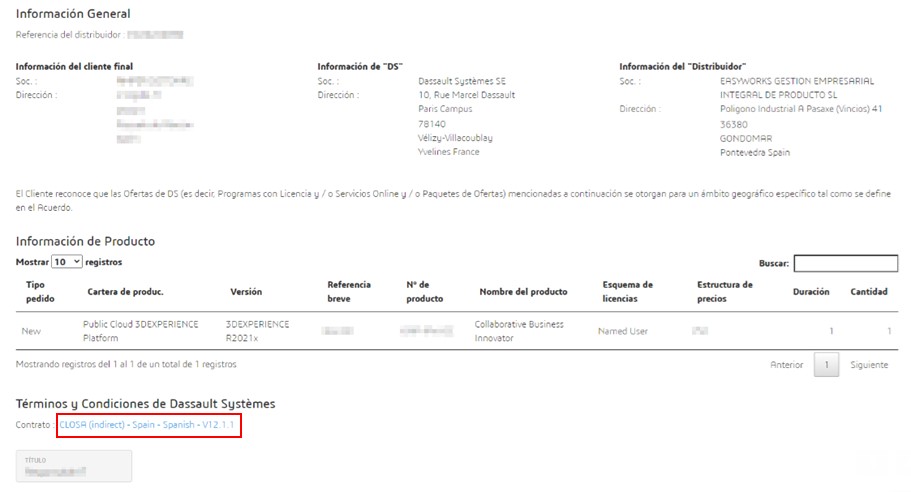911x492 pixels.
Task: Select the '10, Rue Marcel Dassault' address line
Action: [467, 95]
